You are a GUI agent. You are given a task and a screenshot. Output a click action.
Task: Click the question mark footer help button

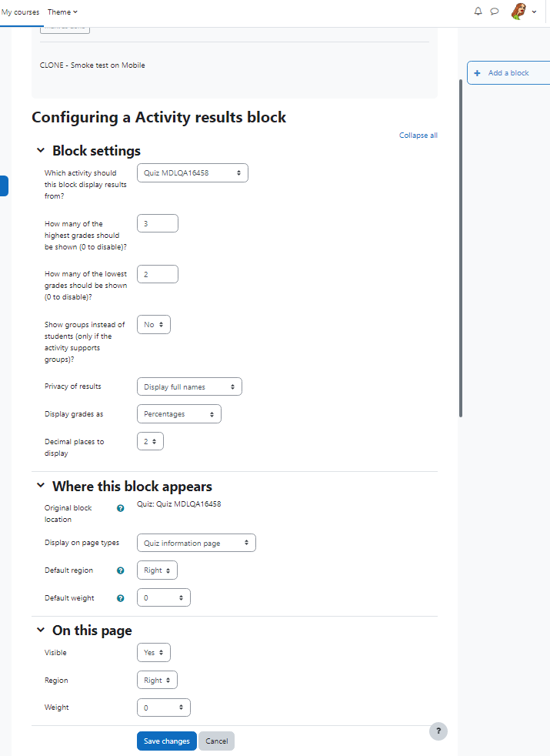(x=438, y=731)
